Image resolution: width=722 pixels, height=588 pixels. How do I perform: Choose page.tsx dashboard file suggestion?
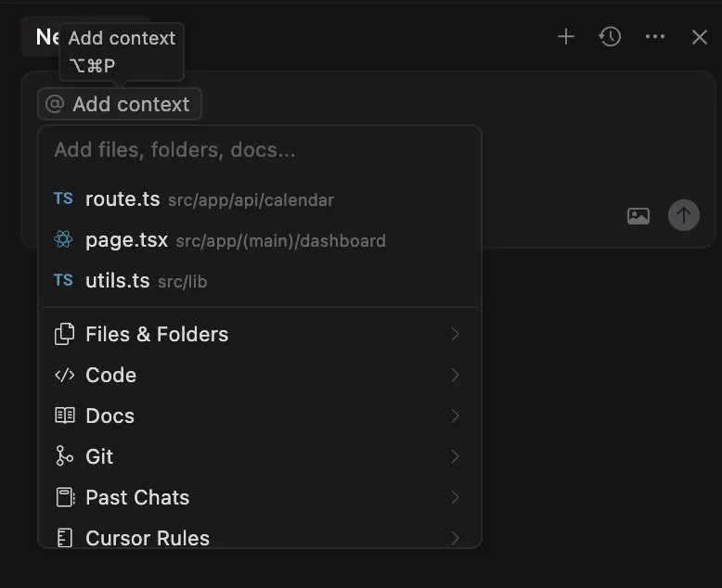[126, 240]
